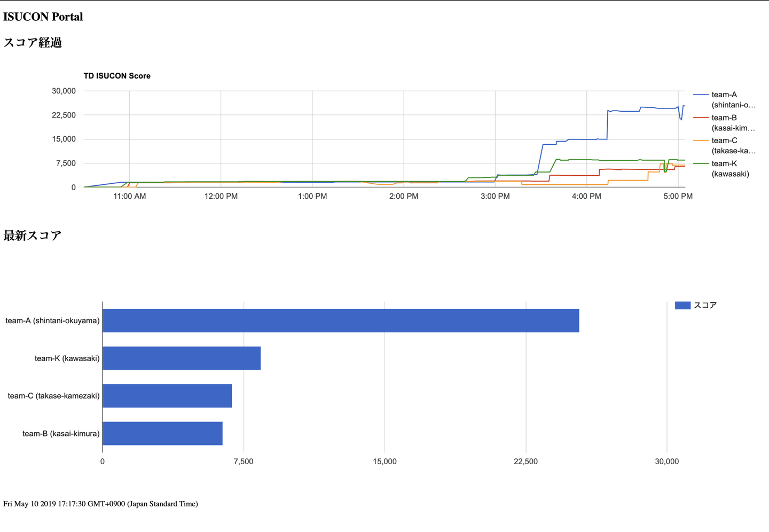Click the ISUCON Portal heading
This screenshot has width=769, height=532.
(43, 17)
